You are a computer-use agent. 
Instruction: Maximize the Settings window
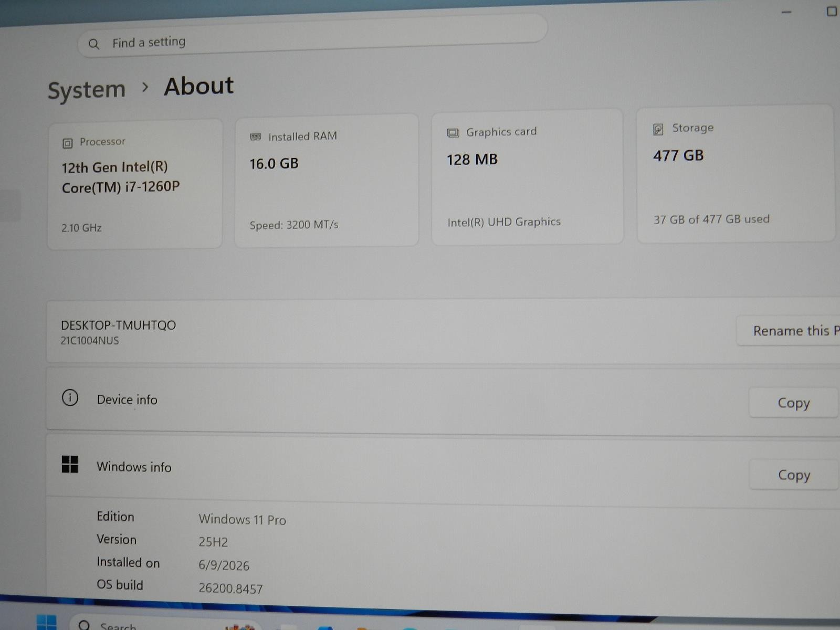click(x=832, y=11)
